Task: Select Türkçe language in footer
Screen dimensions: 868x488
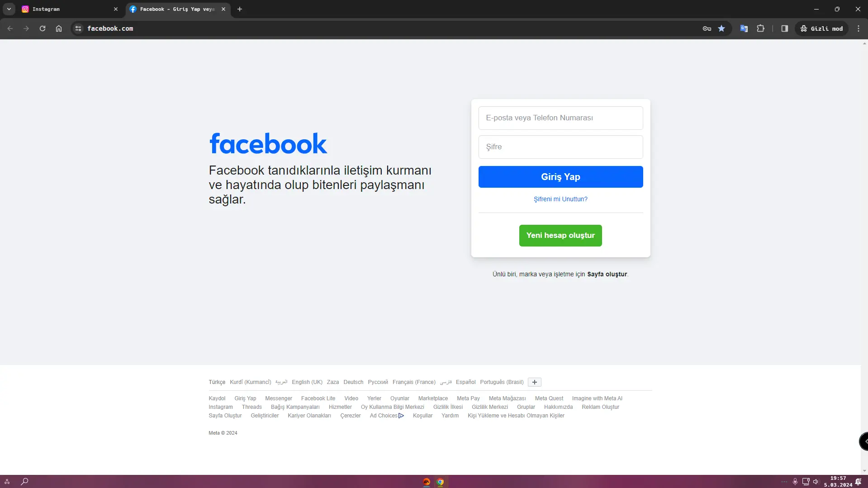Action: click(x=217, y=382)
